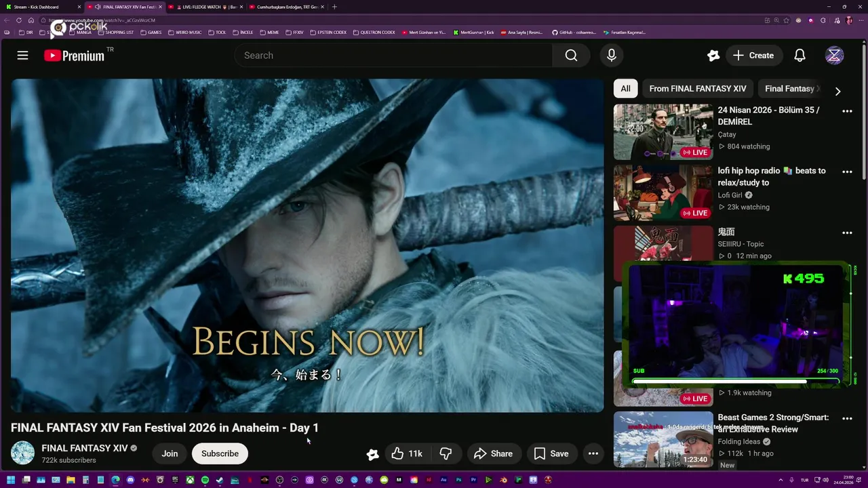
Task: Open more actions menu under video
Action: (593, 453)
